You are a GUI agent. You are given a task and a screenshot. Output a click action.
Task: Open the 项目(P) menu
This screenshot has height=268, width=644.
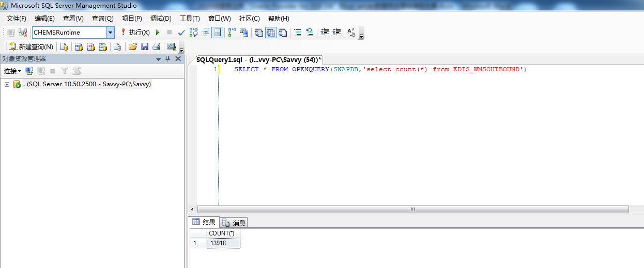pyautogui.click(x=132, y=19)
